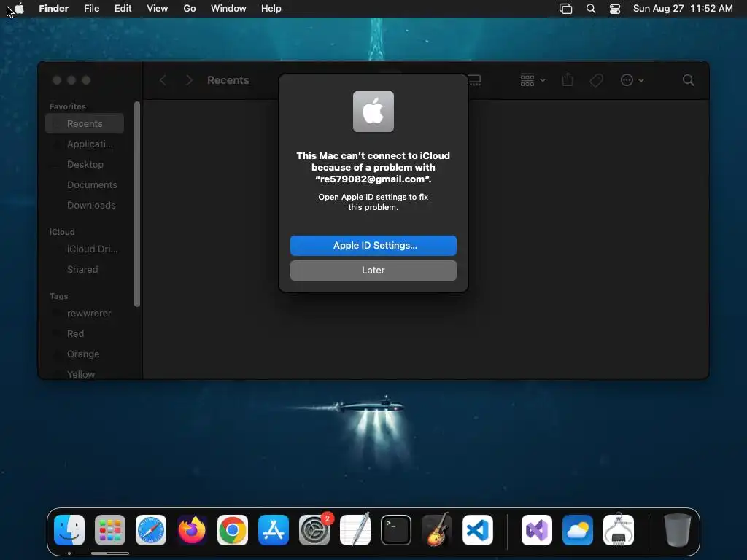The height and width of the screenshot is (560, 747).
Task: Select Downloads in Finder sidebar
Action: coord(85,205)
